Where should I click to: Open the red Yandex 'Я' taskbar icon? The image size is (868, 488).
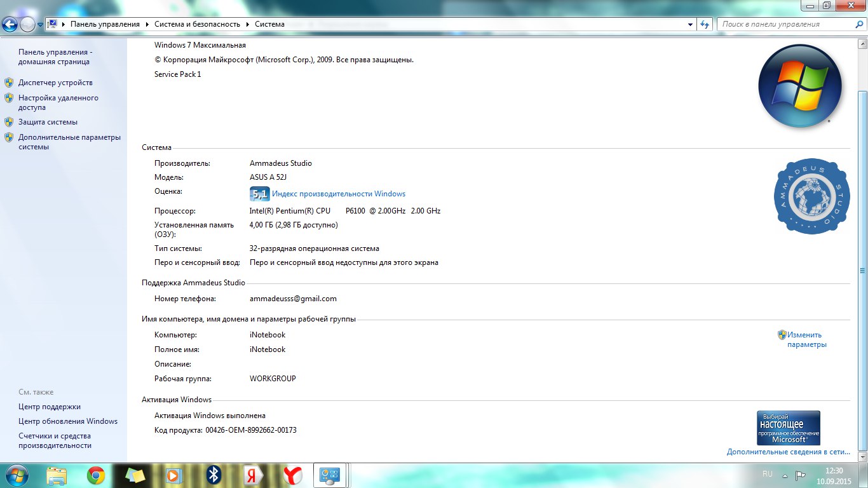253,475
